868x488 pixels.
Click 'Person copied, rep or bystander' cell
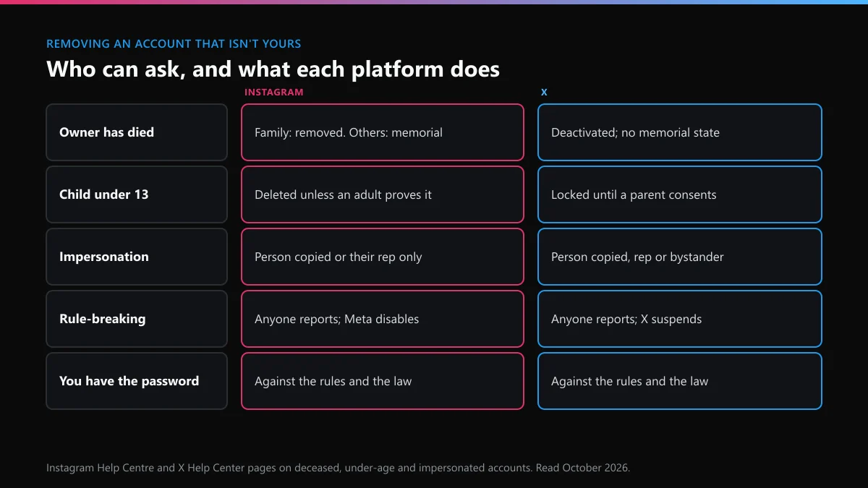point(680,257)
